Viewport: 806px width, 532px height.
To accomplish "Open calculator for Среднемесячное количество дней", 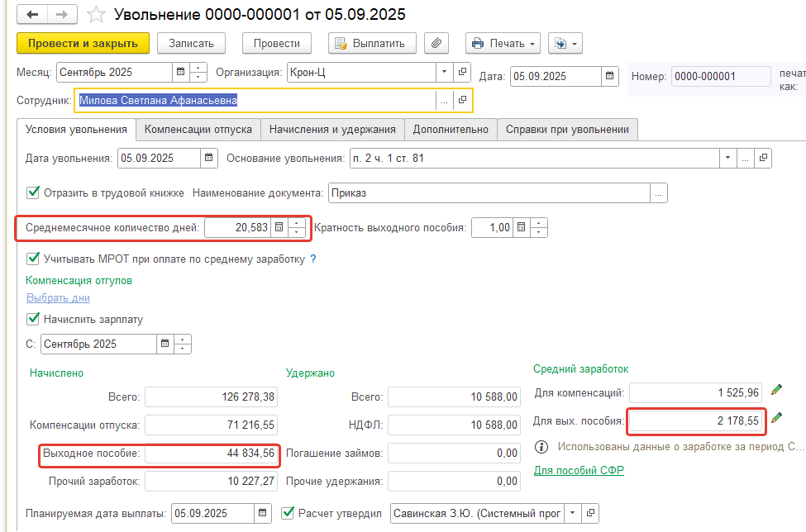I will (x=279, y=227).
